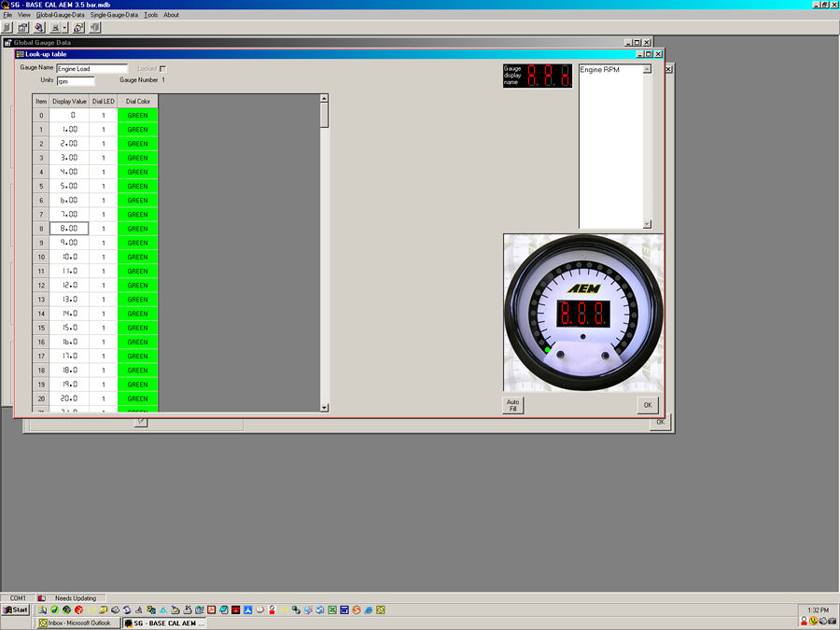The height and width of the screenshot is (630, 840).
Task: Click the Dial Color column header
Action: pos(138,101)
